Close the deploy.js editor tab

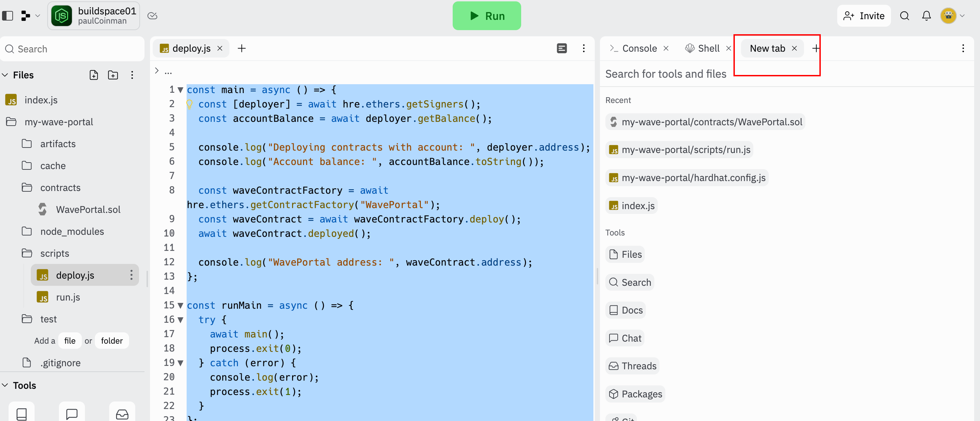[220, 48]
